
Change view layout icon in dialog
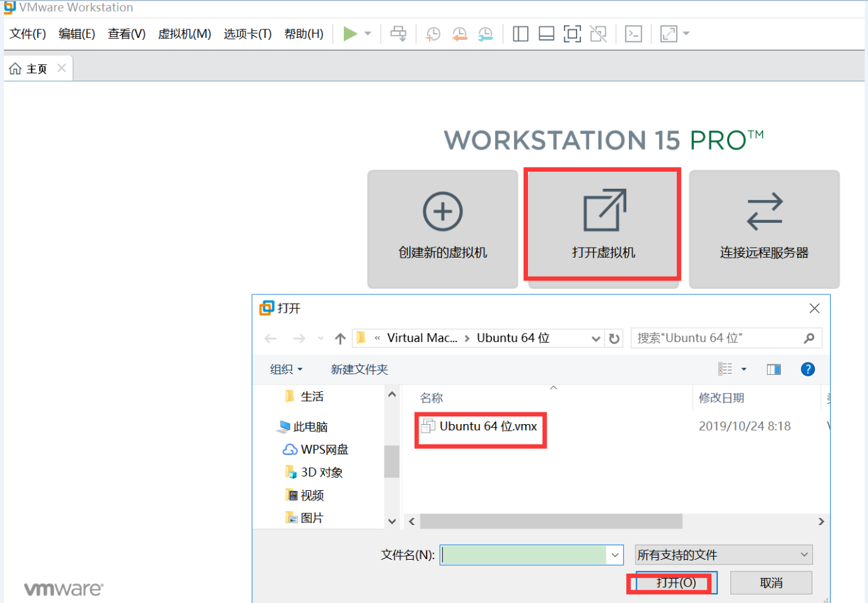725,369
